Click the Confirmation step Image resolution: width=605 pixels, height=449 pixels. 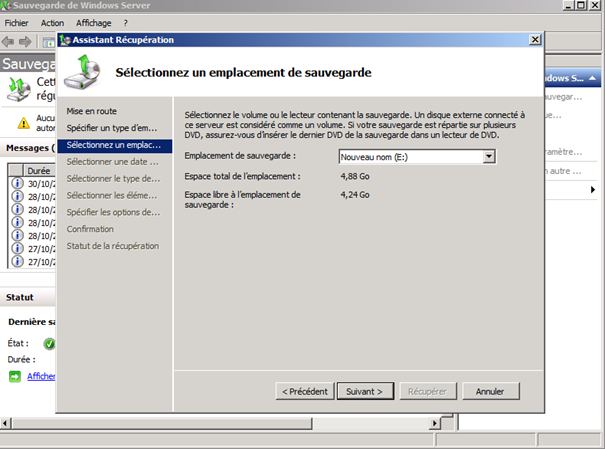pyautogui.click(x=90, y=229)
